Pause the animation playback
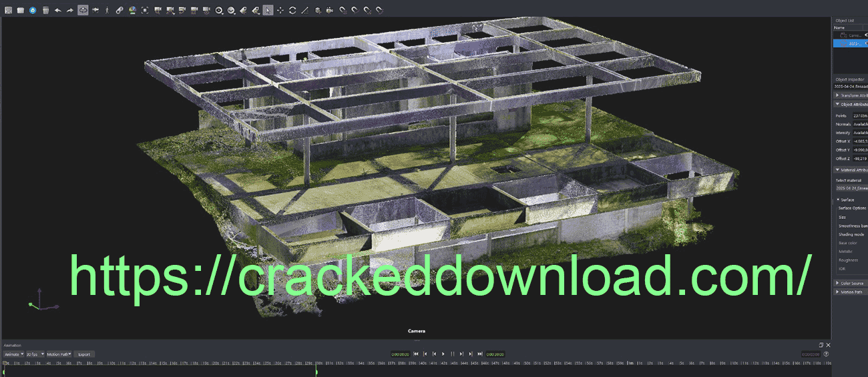868x377 pixels. click(452, 354)
